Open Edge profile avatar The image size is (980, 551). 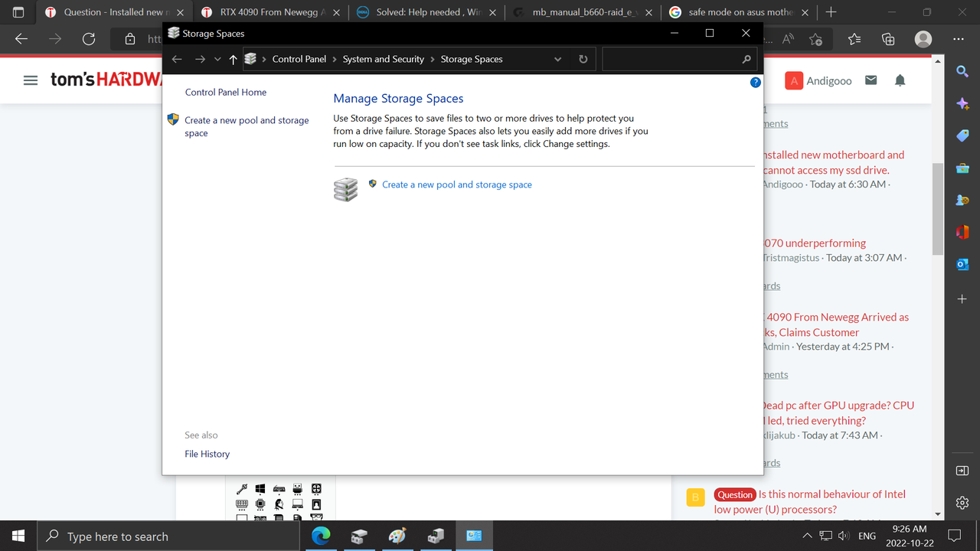coord(923,39)
